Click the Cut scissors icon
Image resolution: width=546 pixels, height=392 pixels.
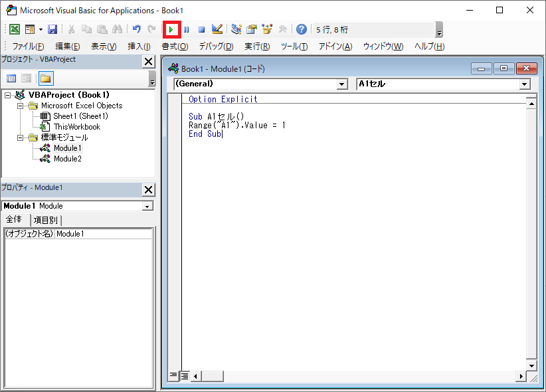click(71, 29)
